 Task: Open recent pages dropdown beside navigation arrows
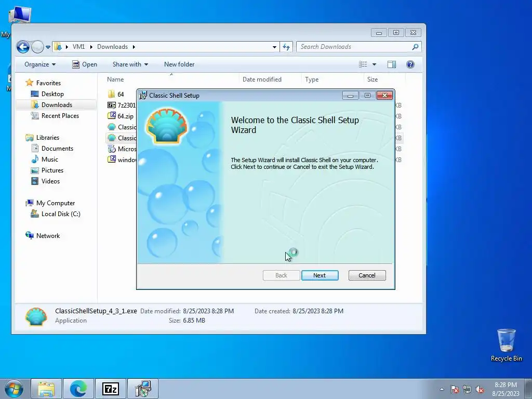point(48,47)
